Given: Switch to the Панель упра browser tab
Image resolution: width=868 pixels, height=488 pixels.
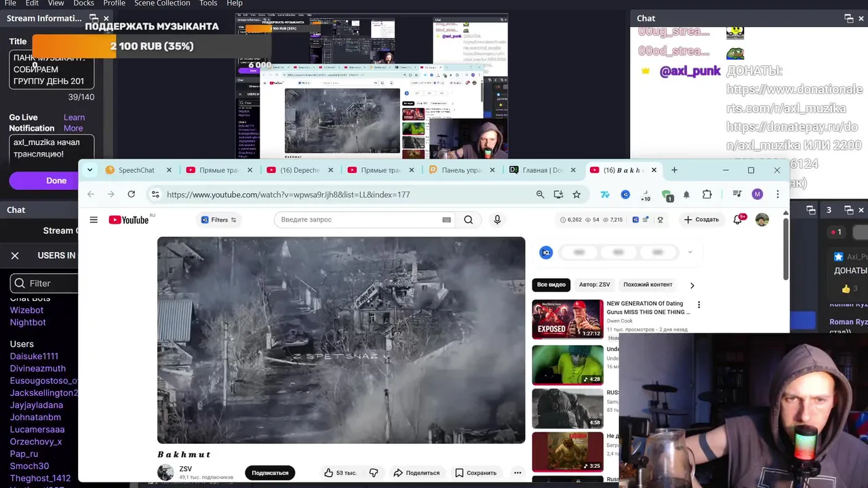Looking at the screenshot, I should coord(461,170).
